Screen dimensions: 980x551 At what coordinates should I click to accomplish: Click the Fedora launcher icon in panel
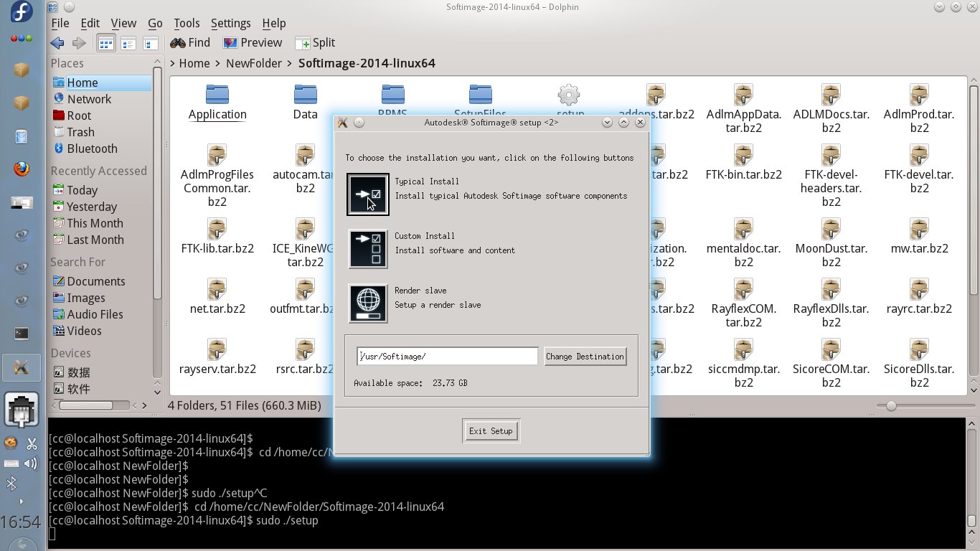tap(22, 12)
